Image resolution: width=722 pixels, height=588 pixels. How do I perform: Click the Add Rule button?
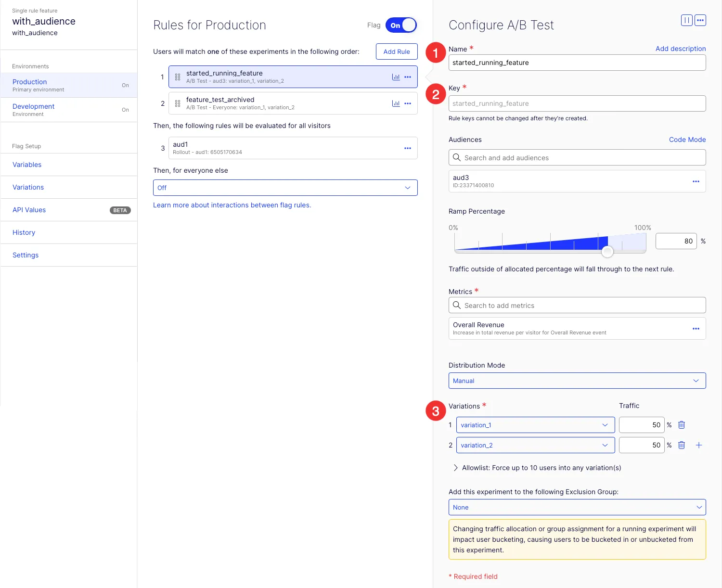tap(397, 51)
